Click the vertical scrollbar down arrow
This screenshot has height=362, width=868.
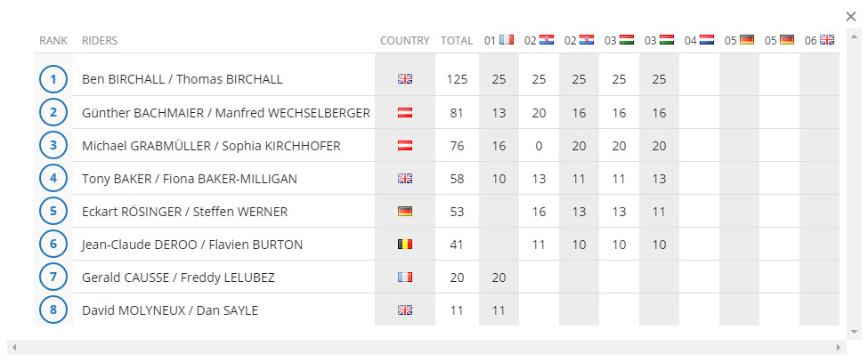854,332
